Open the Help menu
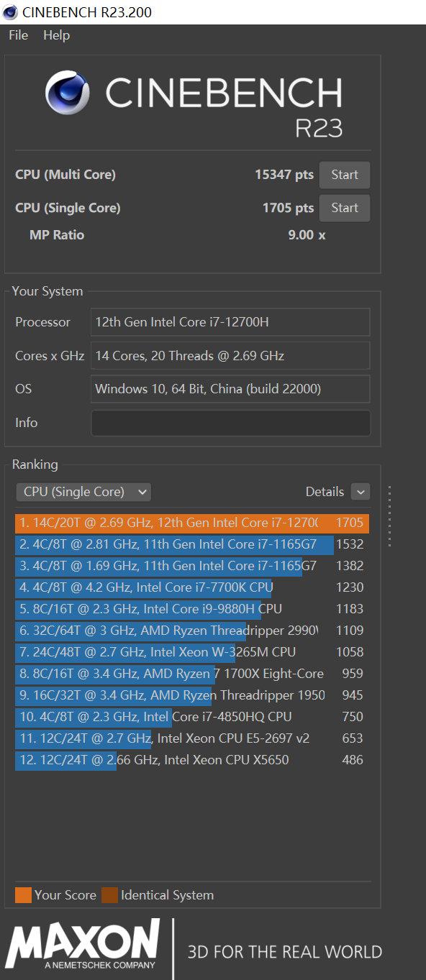The image size is (426, 980). pos(56,35)
